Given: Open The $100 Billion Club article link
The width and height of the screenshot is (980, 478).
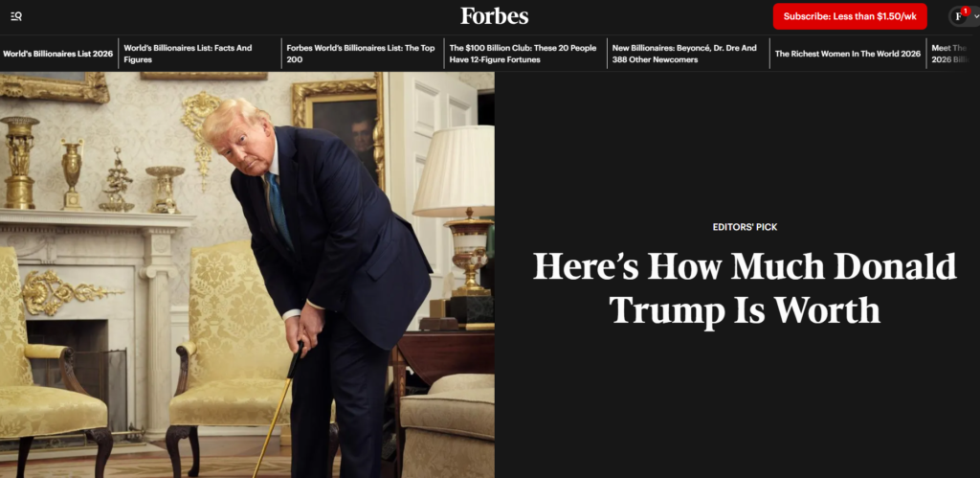Looking at the screenshot, I should (x=523, y=54).
